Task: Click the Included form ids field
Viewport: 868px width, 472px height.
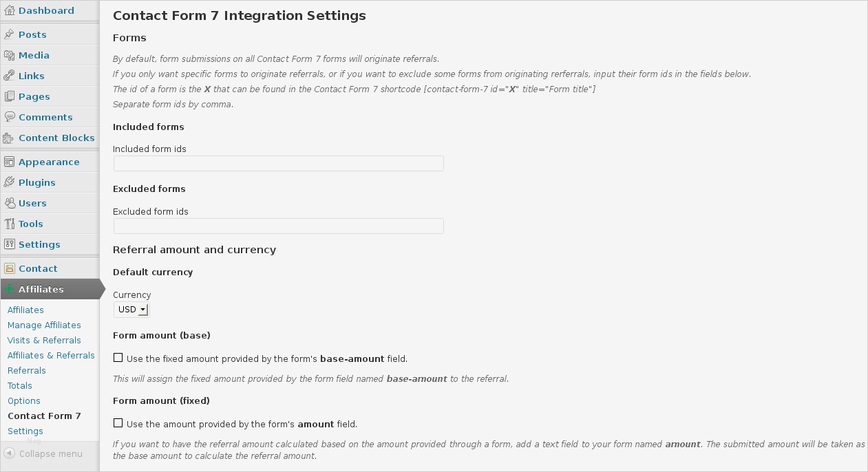Action: (x=278, y=163)
